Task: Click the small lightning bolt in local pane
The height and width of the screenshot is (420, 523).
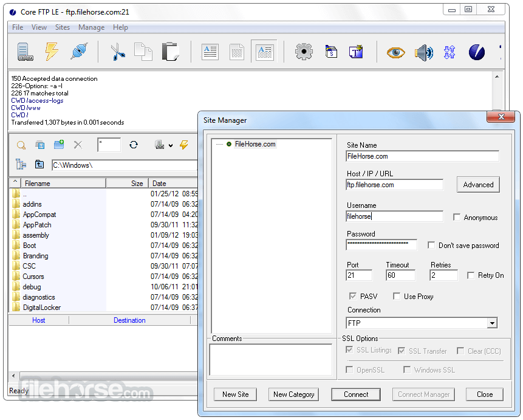Action: tap(184, 145)
